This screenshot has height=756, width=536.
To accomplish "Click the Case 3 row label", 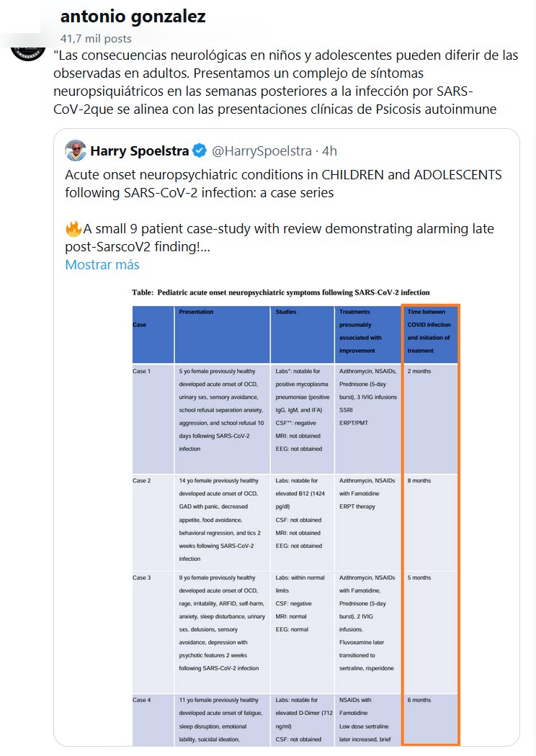I will [142, 577].
